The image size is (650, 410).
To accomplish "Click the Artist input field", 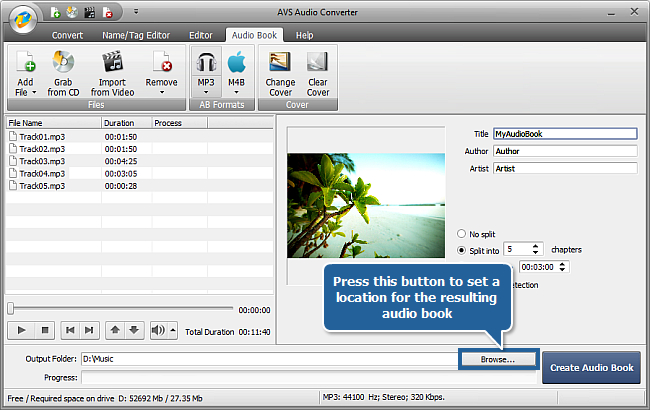I will [x=565, y=169].
